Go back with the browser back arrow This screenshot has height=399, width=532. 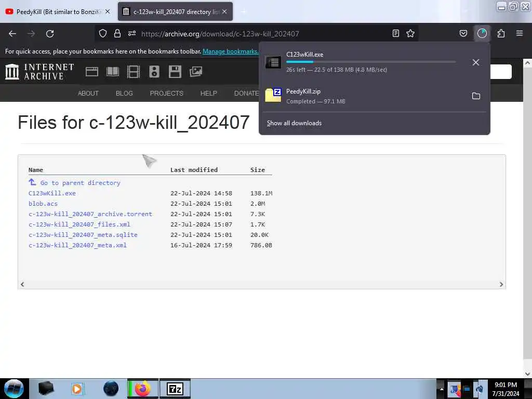[12, 34]
